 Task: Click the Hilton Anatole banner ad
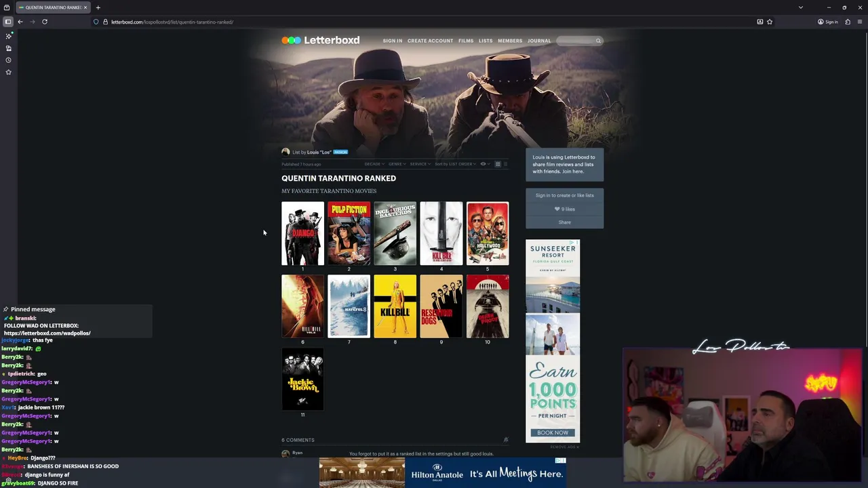(443, 472)
